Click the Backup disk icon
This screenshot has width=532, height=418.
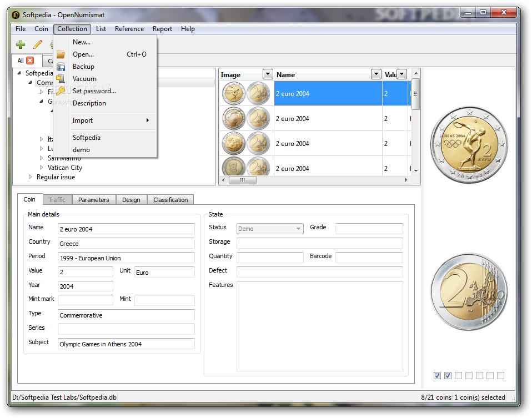click(x=61, y=67)
